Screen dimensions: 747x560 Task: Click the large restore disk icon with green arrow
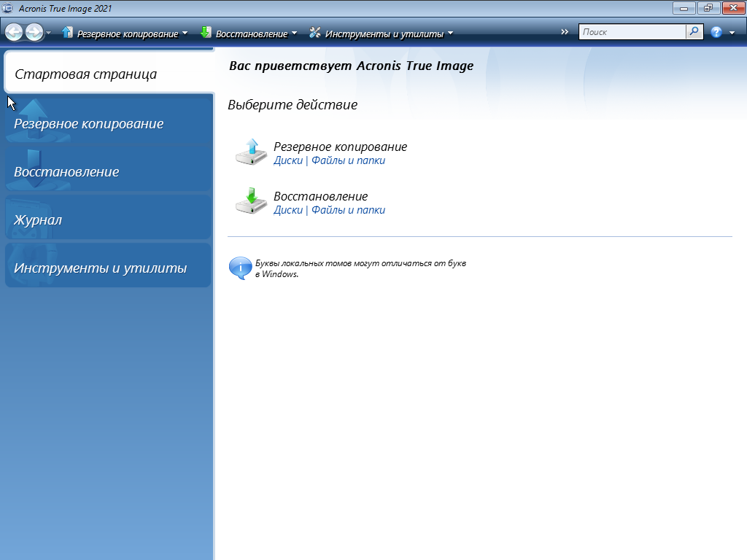point(251,201)
